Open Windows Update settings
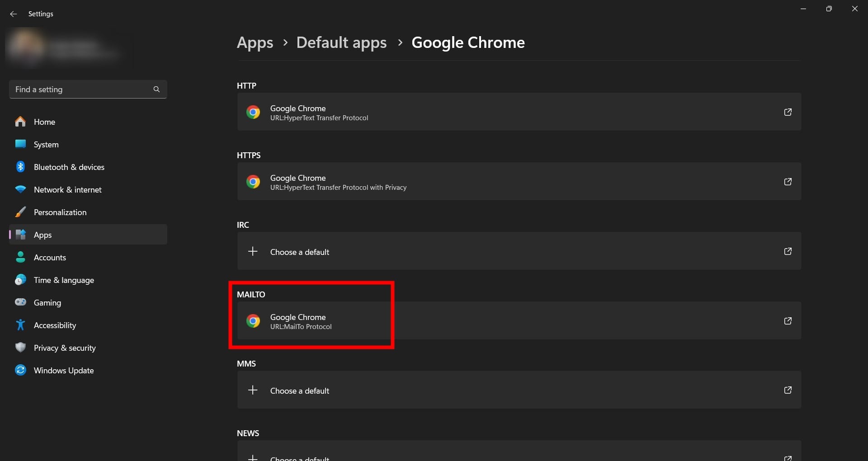 coord(88,370)
